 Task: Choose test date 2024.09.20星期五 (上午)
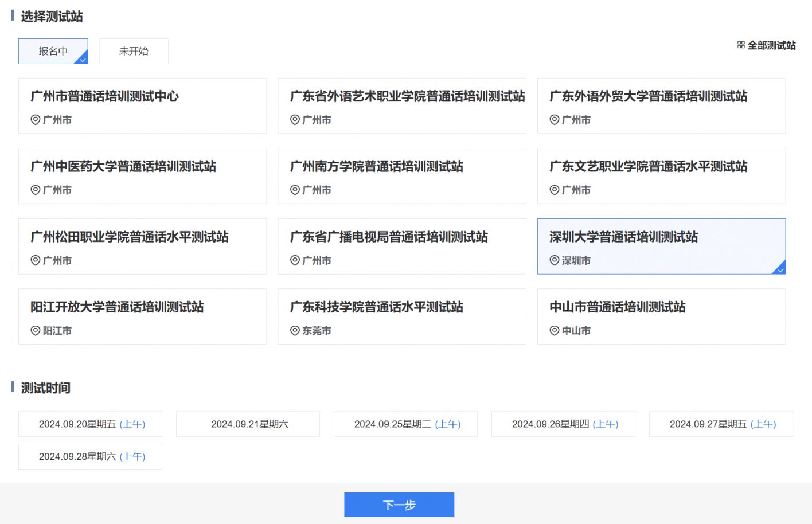[90, 424]
